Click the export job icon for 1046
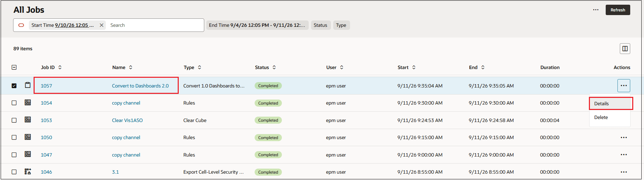The image size is (644, 180). pos(28,172)
